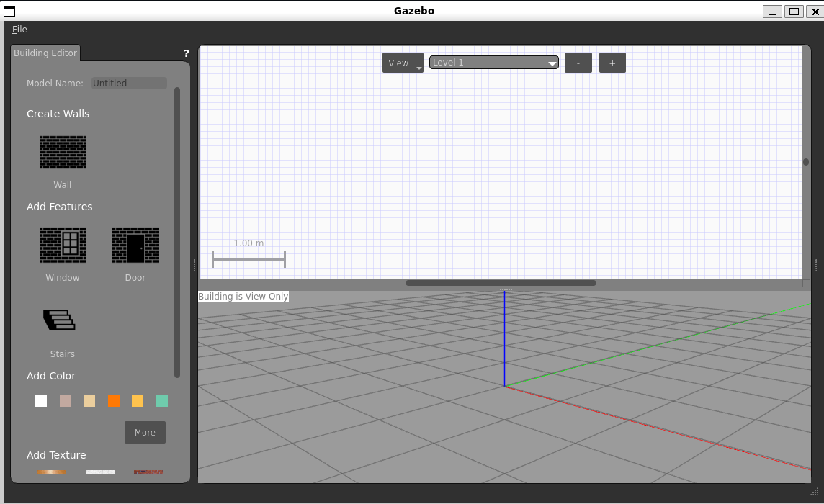
Task: Open help via the question mark icon
Action: [187, 53]
